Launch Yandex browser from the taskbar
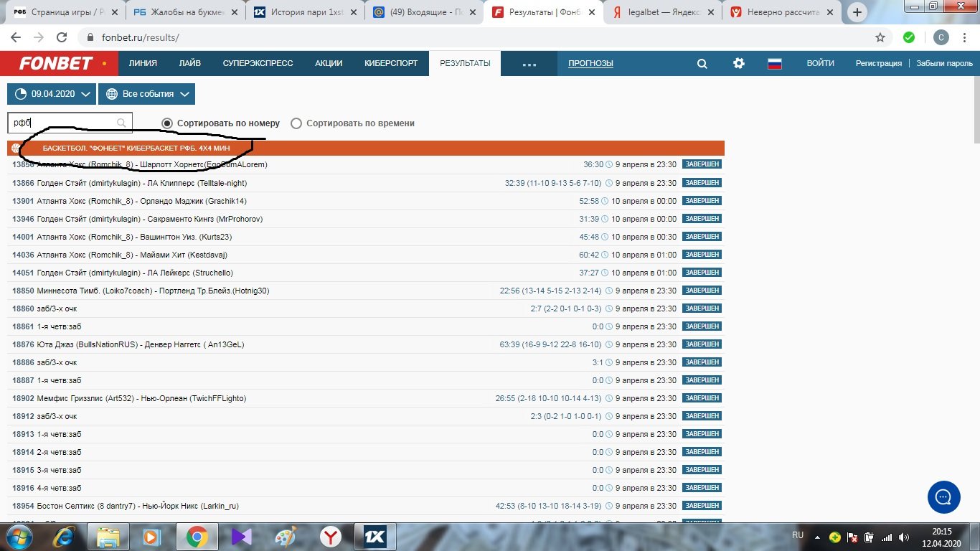This screenshot has height=551, width=980. [331, 536]
